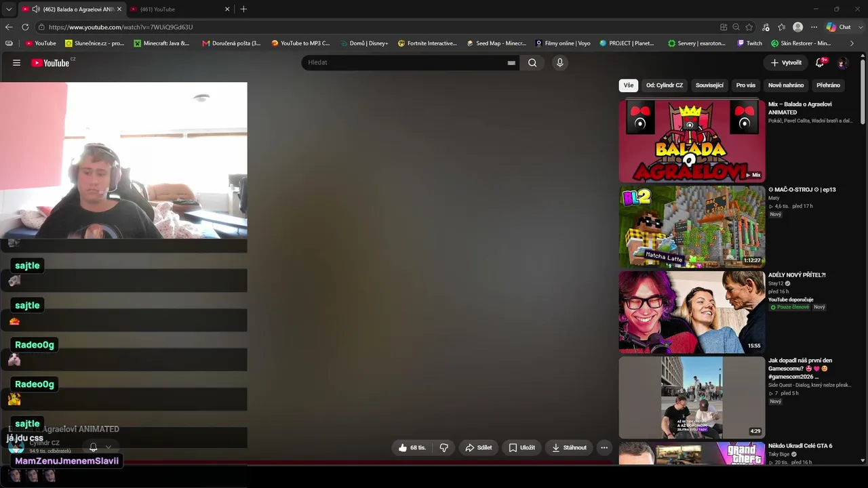Open Copilot Chat in the browser toolbar
This screenshot has width=868, height=488.
tap(839, 27)
